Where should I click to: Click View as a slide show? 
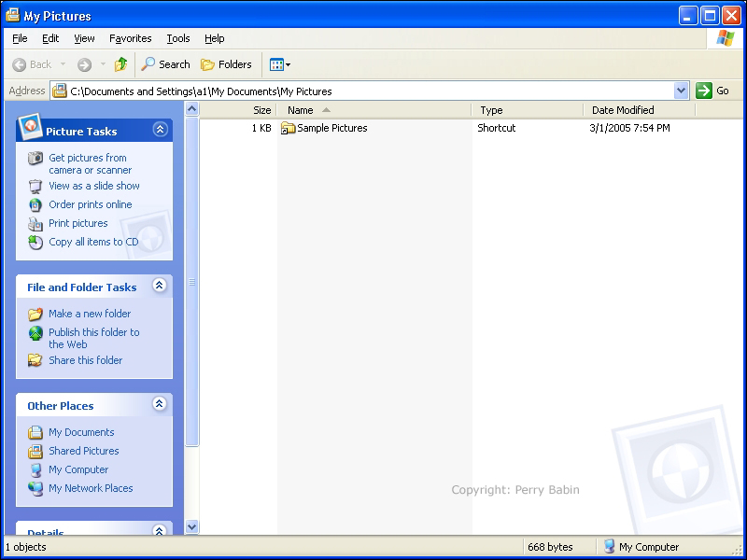[94, 186]
